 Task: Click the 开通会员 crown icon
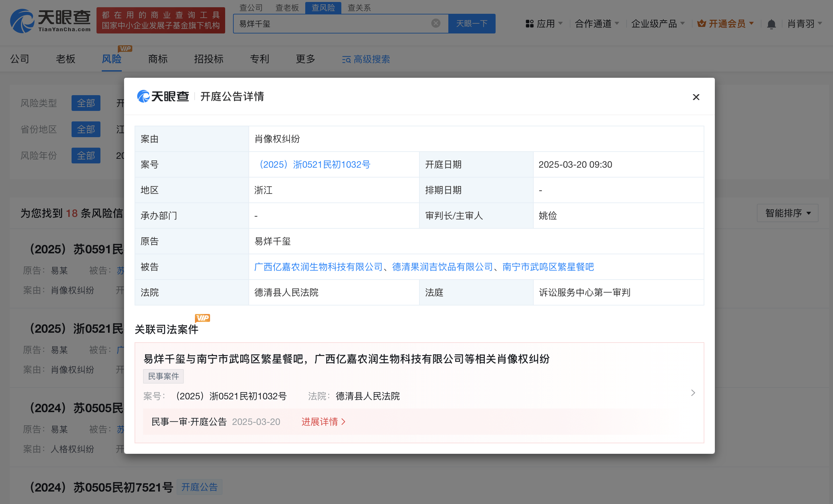pyautogui.click(x=702, y=23)
